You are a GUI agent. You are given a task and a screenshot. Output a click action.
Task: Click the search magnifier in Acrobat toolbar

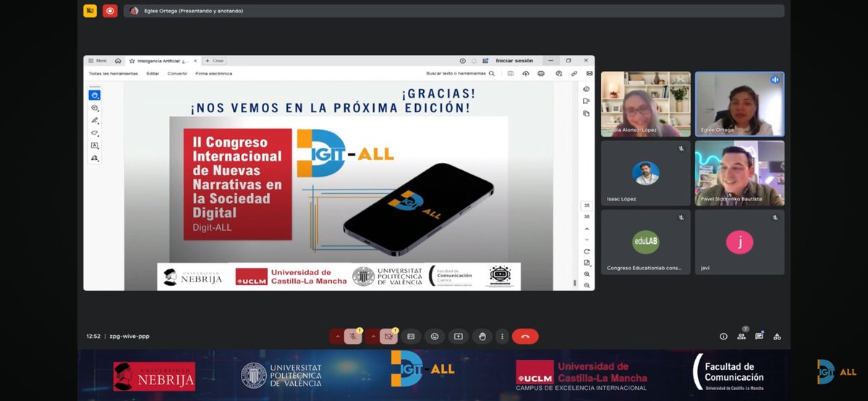(x=492, y=73)
